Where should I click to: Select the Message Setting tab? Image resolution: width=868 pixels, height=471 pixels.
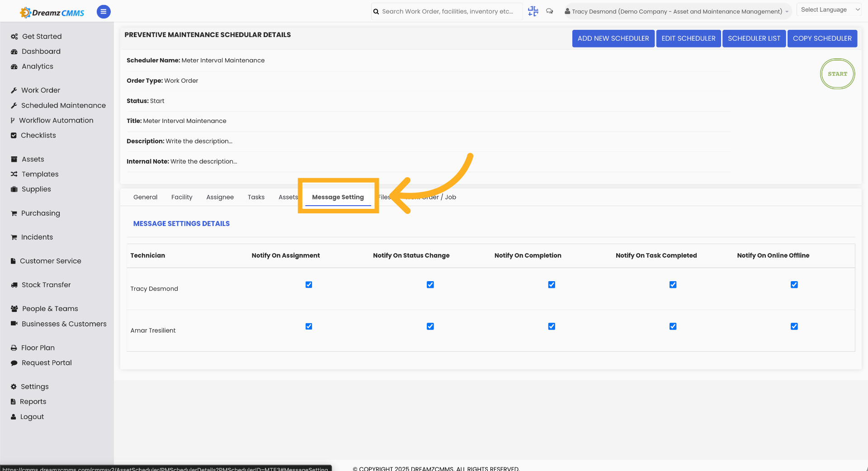pos(338,197)
